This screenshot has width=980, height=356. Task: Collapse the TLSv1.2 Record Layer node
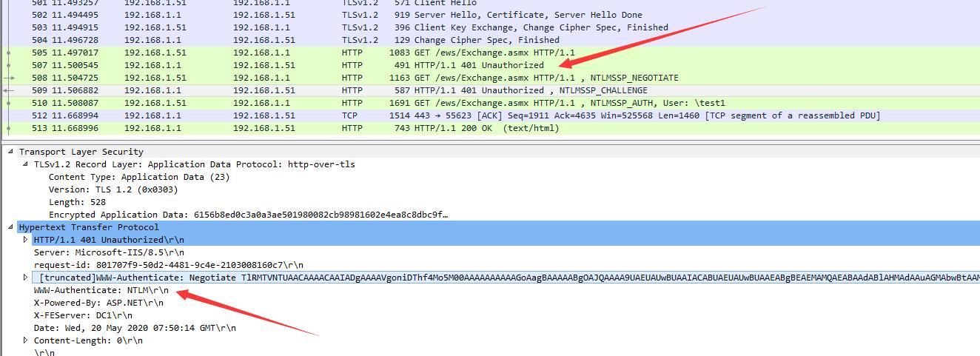coord(25,164)
